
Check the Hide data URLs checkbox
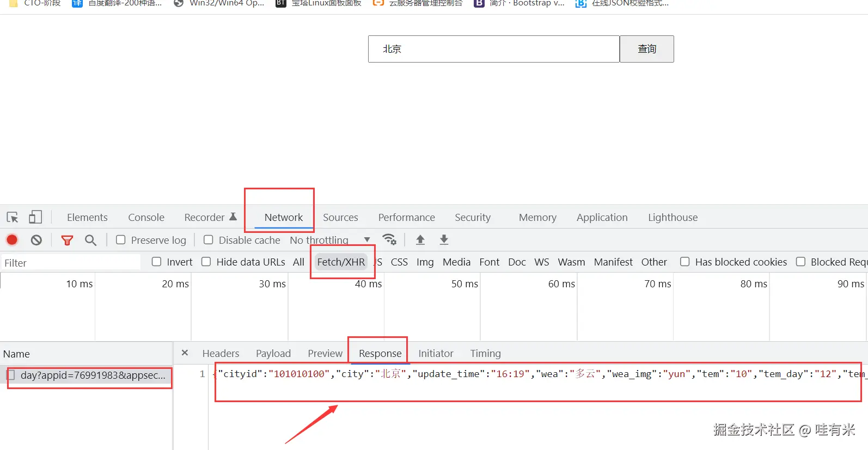tap(206, 262)
